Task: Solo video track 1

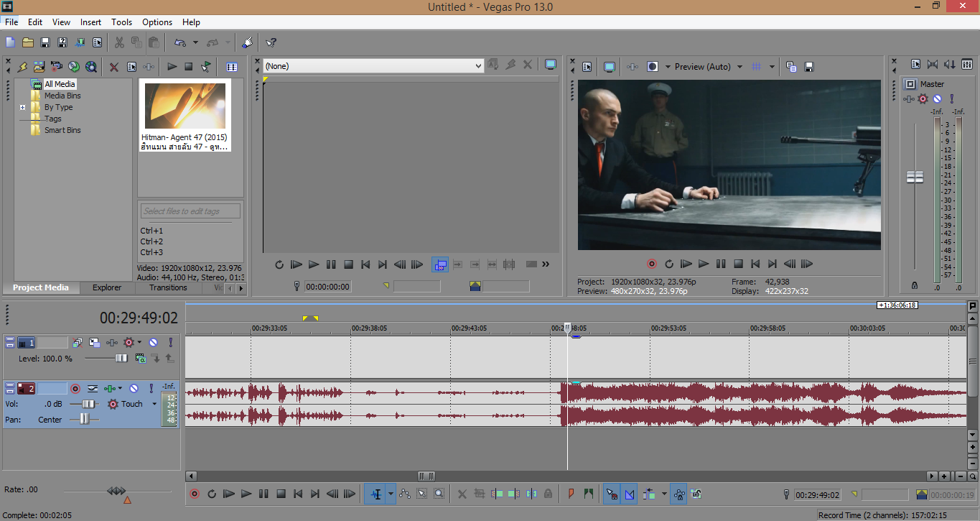Action: click(x=170, y=343)
